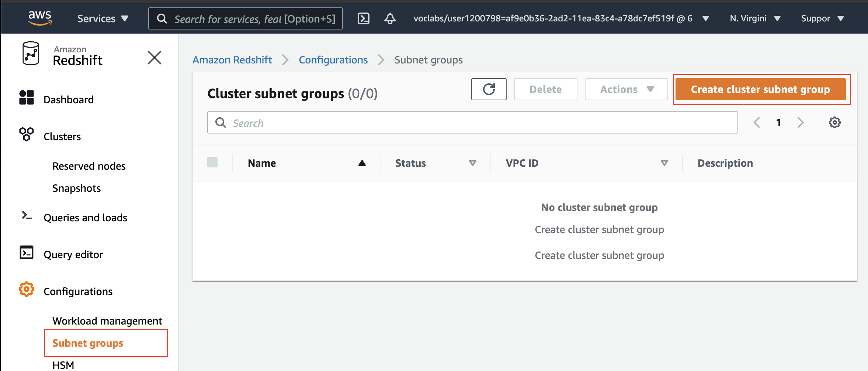Open Queries and loads from sidebar
This screenshot has height=371, width=868.
[85, 217]
